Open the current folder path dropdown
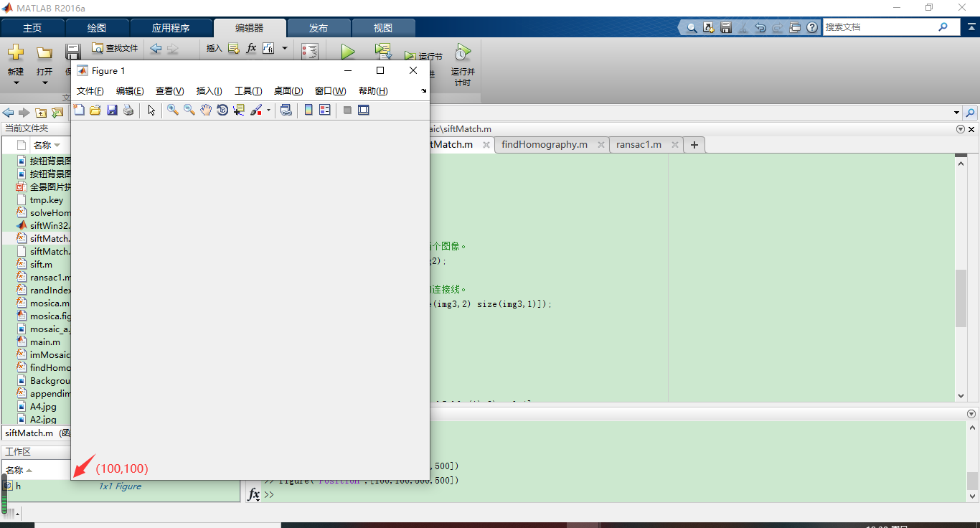The width and height of the screenshot is (980, 528). (x=956, y=113)
